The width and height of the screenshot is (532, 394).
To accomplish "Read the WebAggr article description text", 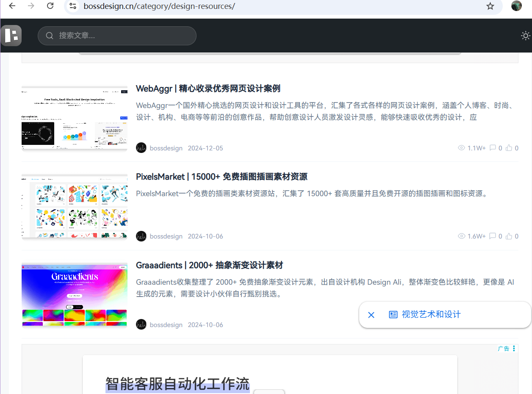I will (325, 111).
